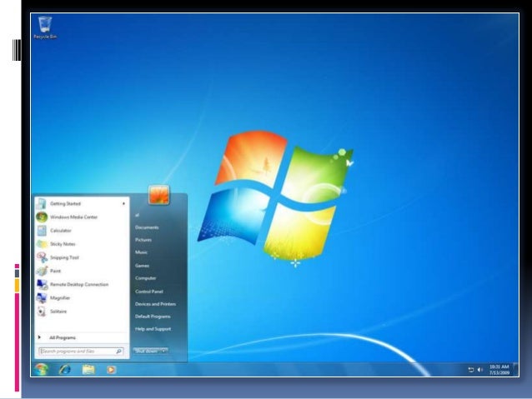Launch Windows Media Player from taskbar
This screenshot has height=399, width=532.
(111, 370)
